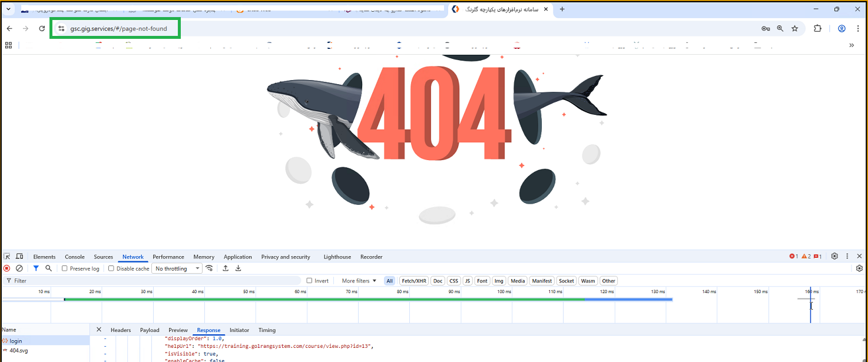Click the export HAR download icon

[238, 268]
